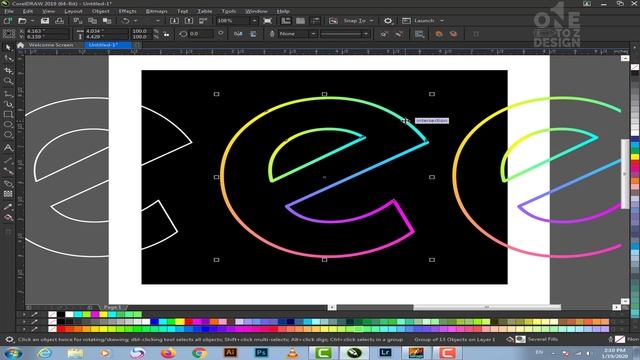Open Google Chrome from taskbar

pyautogui.click(x=199, y=352)
